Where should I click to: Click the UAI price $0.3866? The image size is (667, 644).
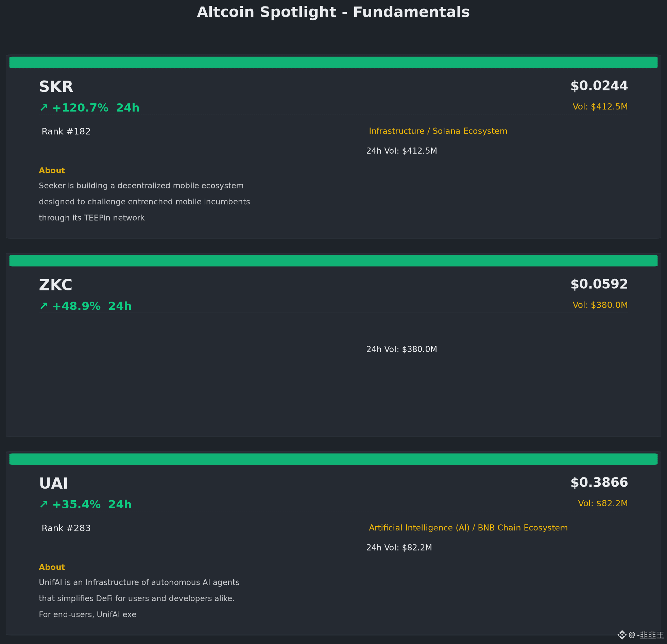599,482
